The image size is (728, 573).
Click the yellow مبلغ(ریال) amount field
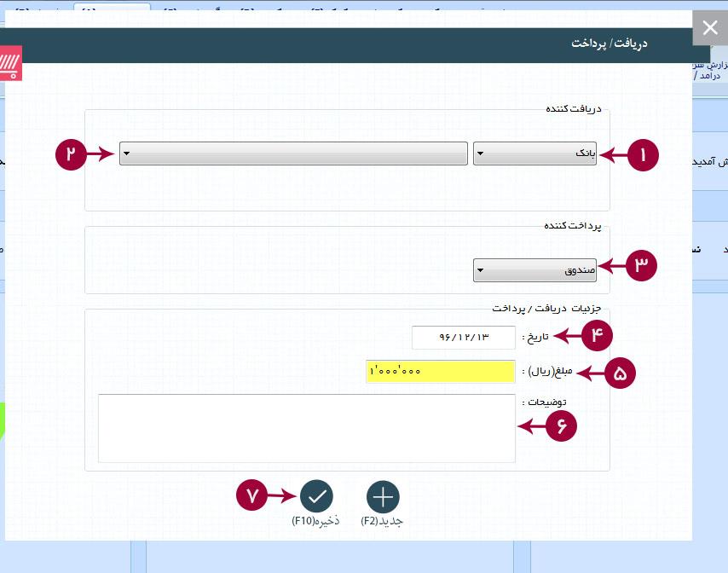point(441,371)
